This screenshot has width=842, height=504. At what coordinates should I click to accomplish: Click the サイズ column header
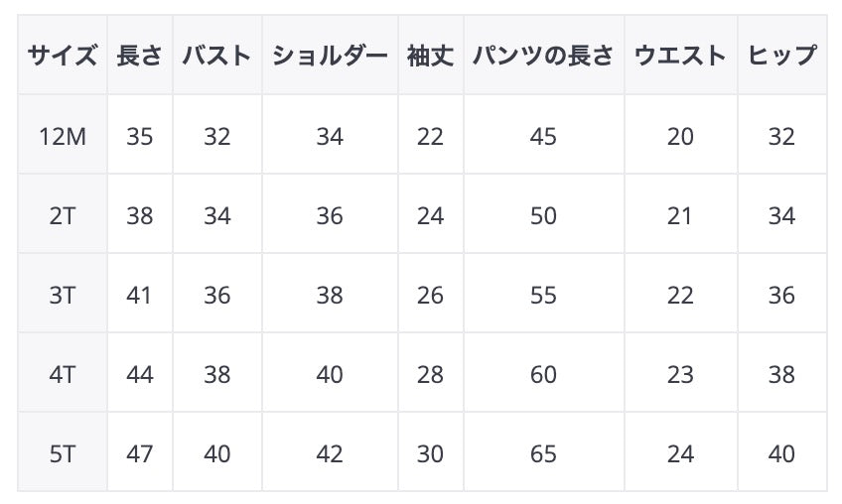(62, 56)
